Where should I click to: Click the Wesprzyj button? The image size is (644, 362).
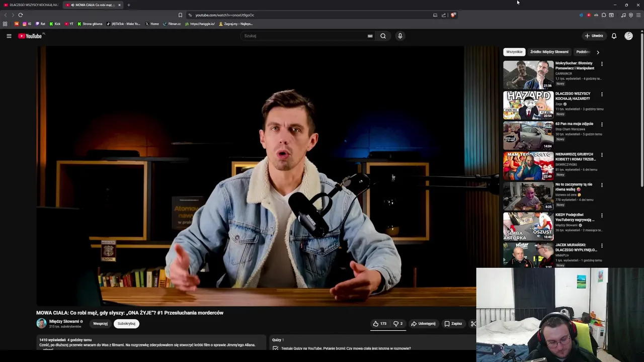pos(100,324)
